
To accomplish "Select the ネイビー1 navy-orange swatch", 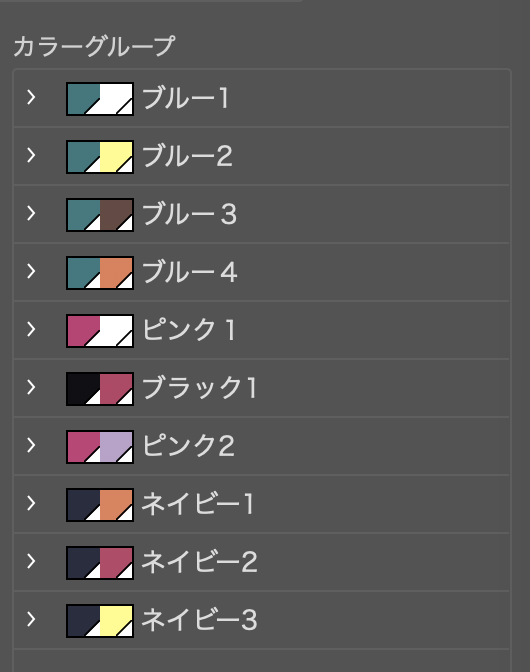I will (100, 505).
